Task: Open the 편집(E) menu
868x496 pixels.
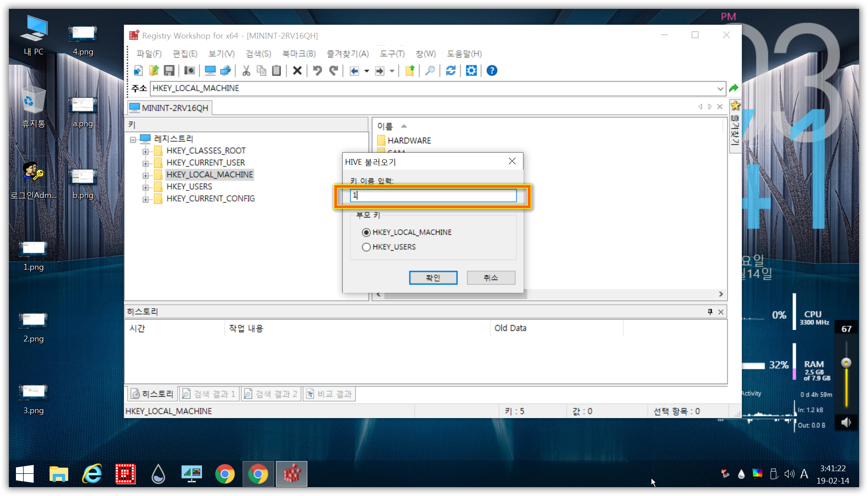Action: tap(185, 54)
